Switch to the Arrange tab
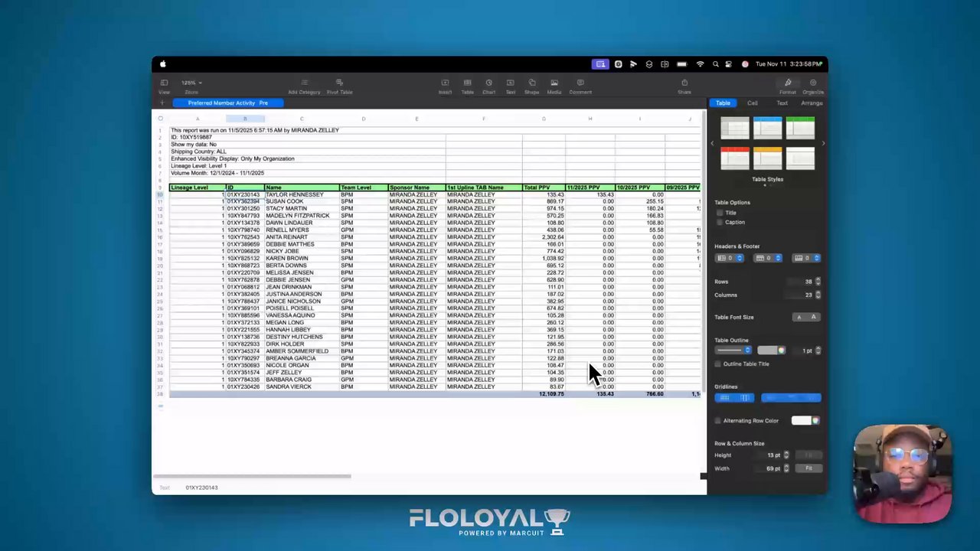Viewport: 980px width, 551px height. pos(812,103)
